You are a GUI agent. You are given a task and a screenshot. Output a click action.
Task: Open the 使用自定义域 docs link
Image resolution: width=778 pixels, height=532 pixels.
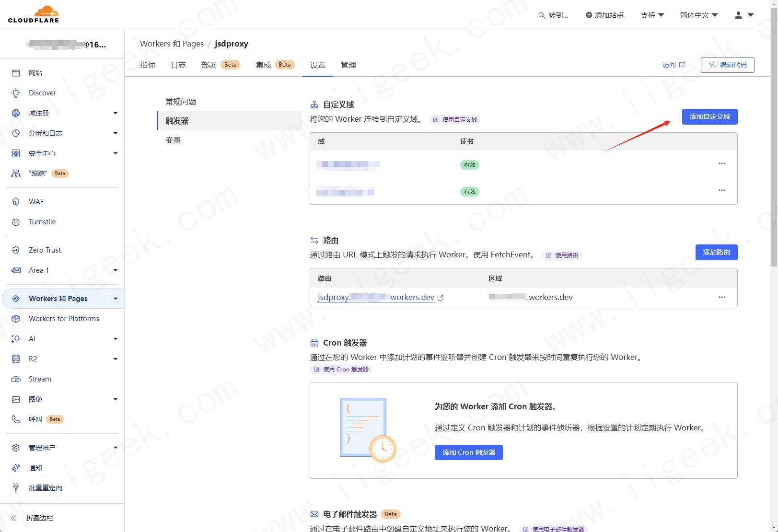(455, 120)
